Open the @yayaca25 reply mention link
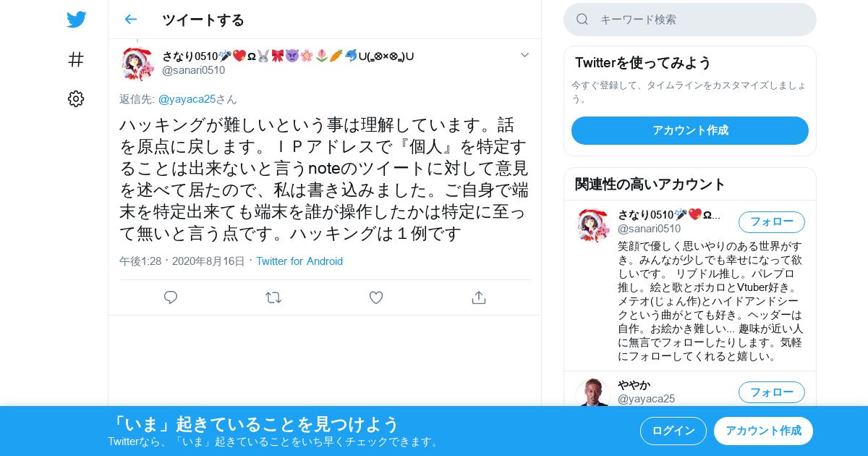Image resolution: width=868 pixels, height=456 pixels. (x=187, y=99)
